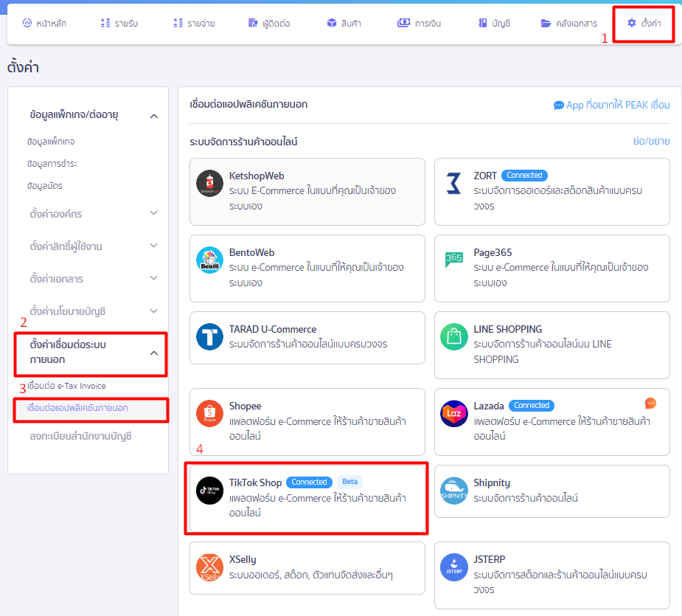Image resolution: width=682 pixels, height=616 pixels.
Task: Expand ตั้งค่าเอกสาร section chevron
Action: click(x=153, y=277)
